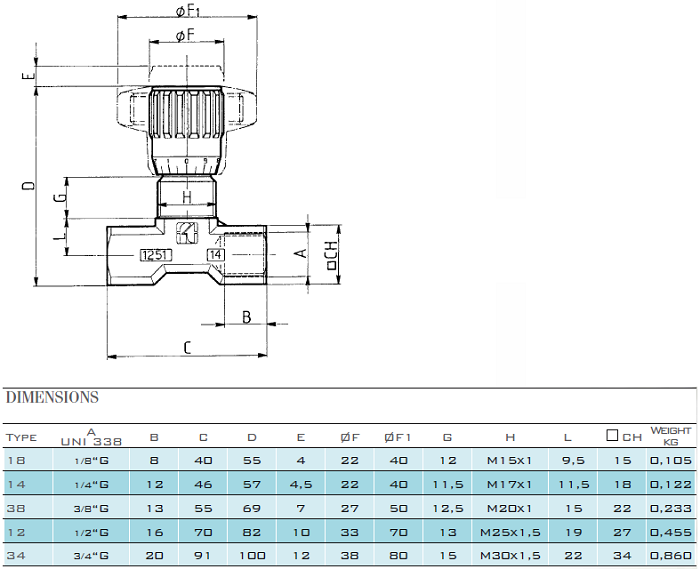This screenshot has width=700, height=569.
Task: Select the A UNI 338 column header
Action: [91, 437]
